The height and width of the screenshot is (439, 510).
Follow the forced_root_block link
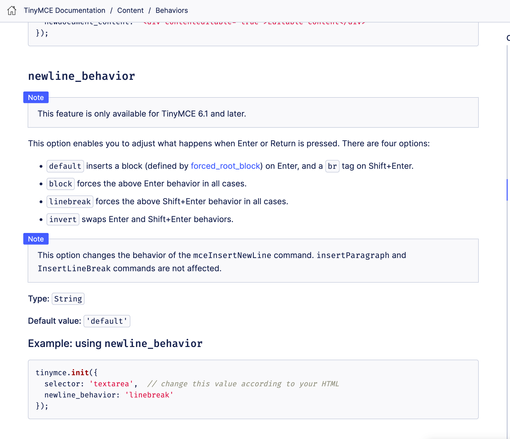coord(225,166)
